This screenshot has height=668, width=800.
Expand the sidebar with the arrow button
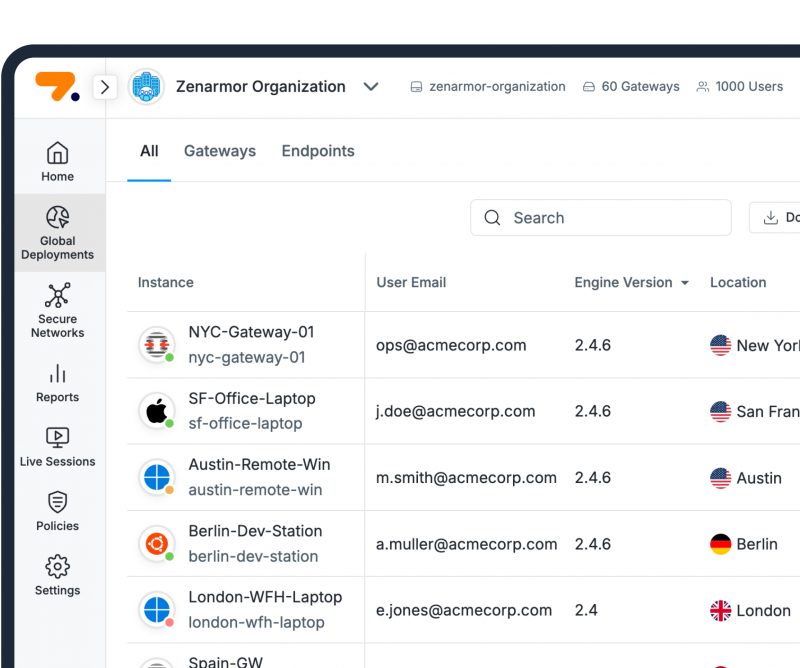point(105,87)
